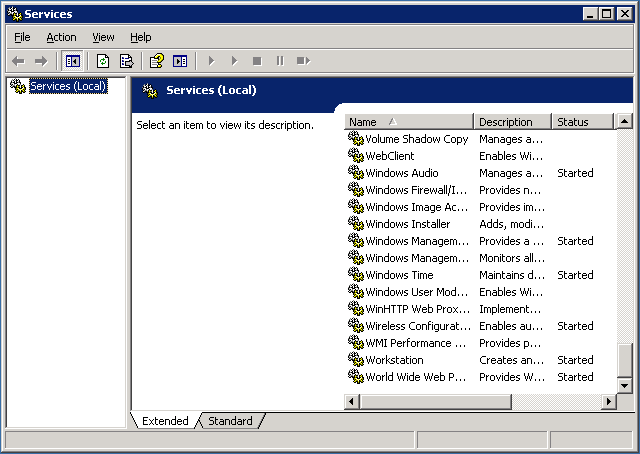Click the Services icon in the title bar
Screen dimensions: 640x454
(x=15, y=14)
